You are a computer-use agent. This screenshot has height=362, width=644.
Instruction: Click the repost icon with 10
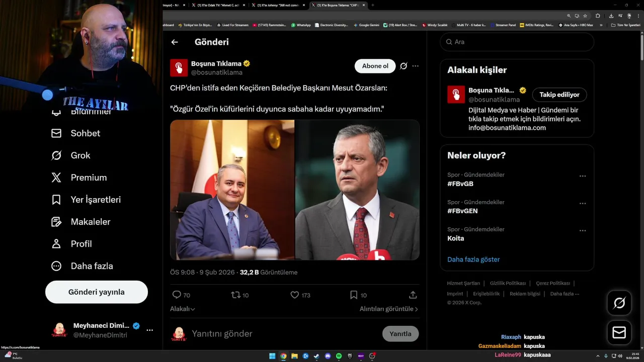coord(235,295)
